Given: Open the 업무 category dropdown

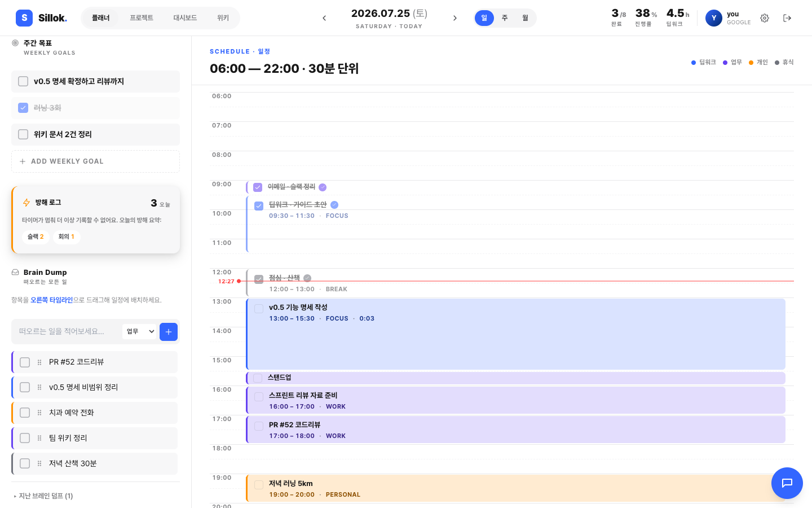Looking at the screenshot, I should click(x=139, y=332).
